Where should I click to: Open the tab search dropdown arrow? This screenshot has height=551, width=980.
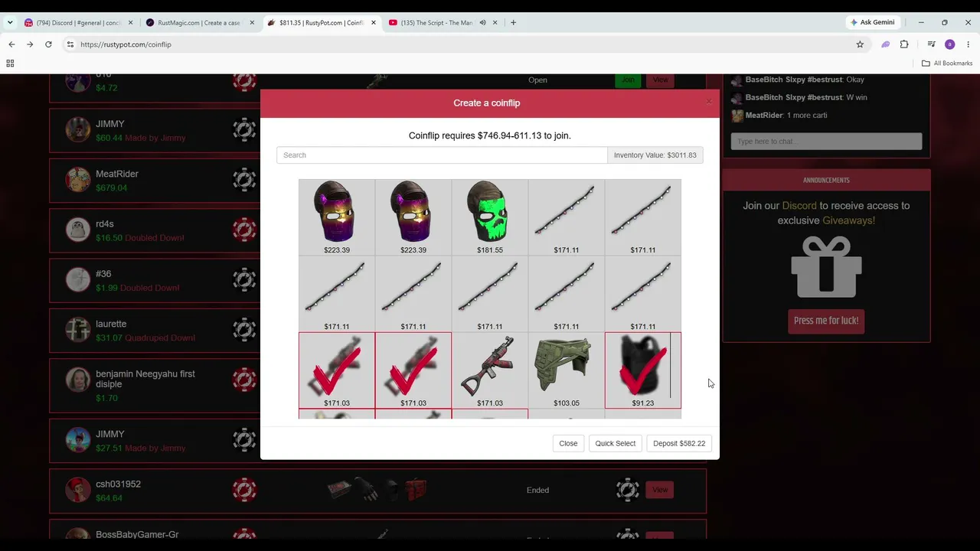(9, 23)
